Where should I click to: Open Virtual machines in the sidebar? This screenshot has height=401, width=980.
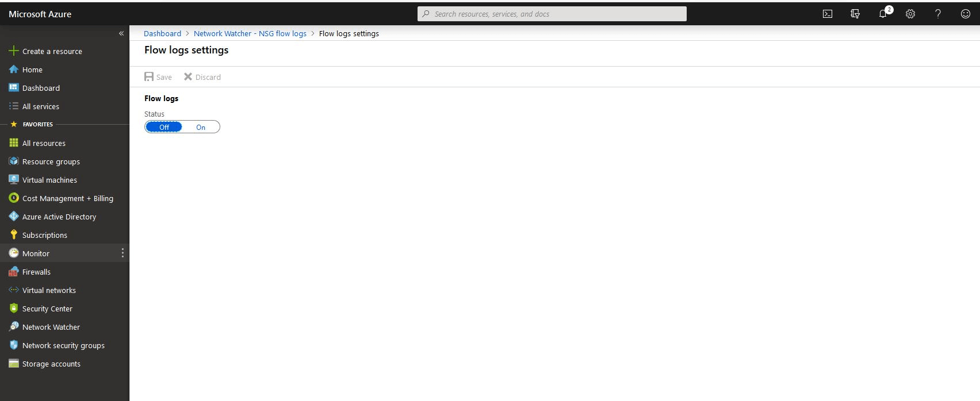point(49,180)
